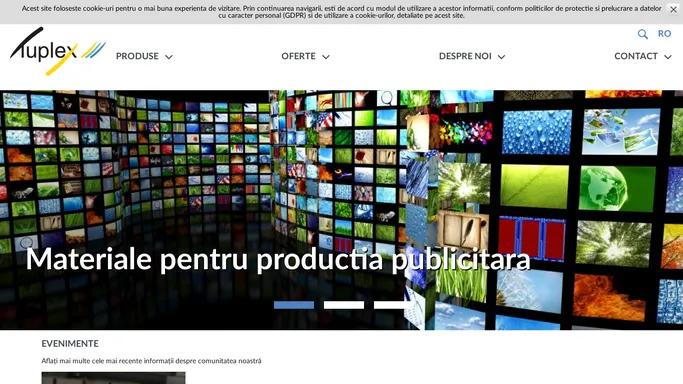Open the PRODUSE menu

[137, 56]
